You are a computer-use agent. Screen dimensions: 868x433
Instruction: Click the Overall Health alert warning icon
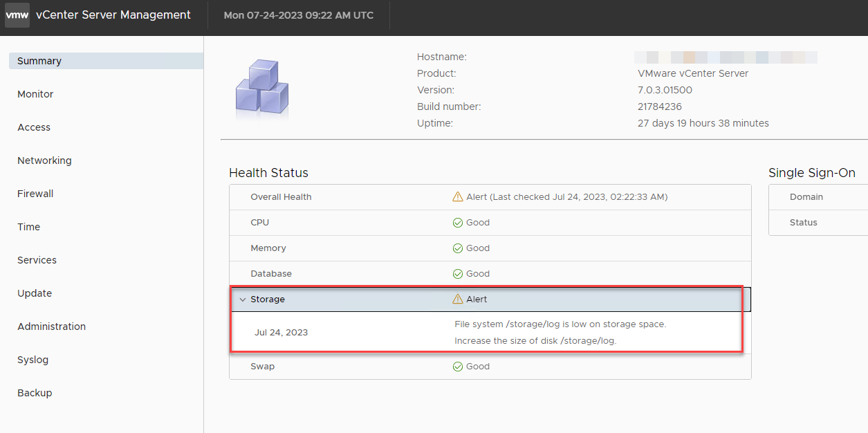pyautogui.click(x=457, y=197)
